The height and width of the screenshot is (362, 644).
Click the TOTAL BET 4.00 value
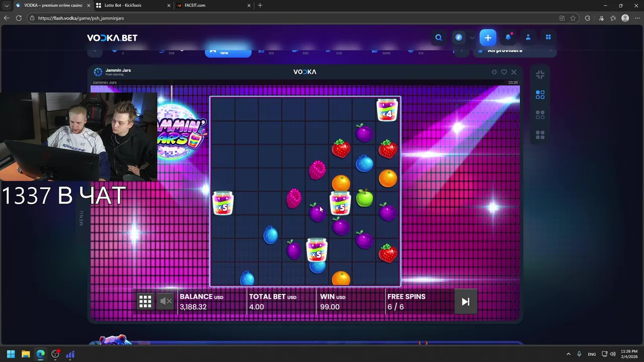[x=257, y=307]
